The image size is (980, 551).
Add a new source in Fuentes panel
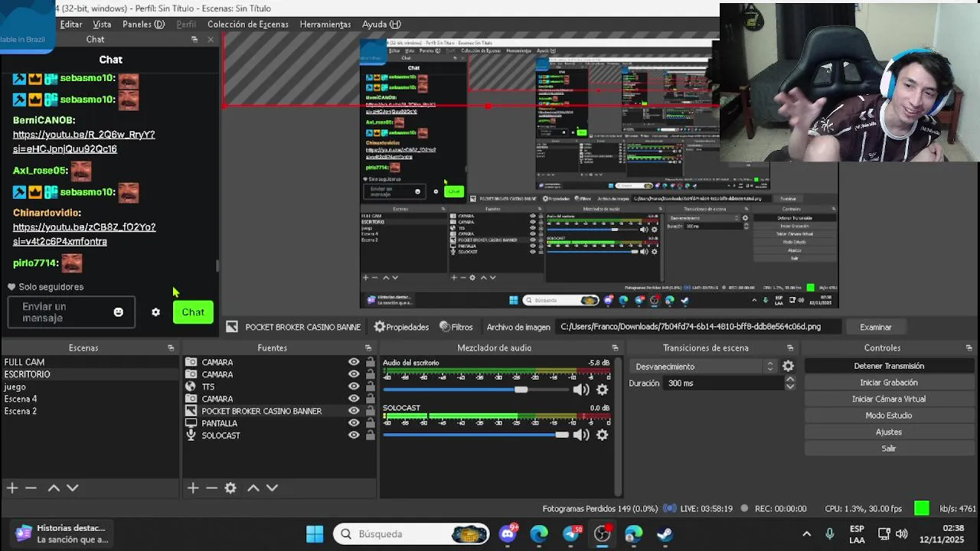click(x=193, y=487)
